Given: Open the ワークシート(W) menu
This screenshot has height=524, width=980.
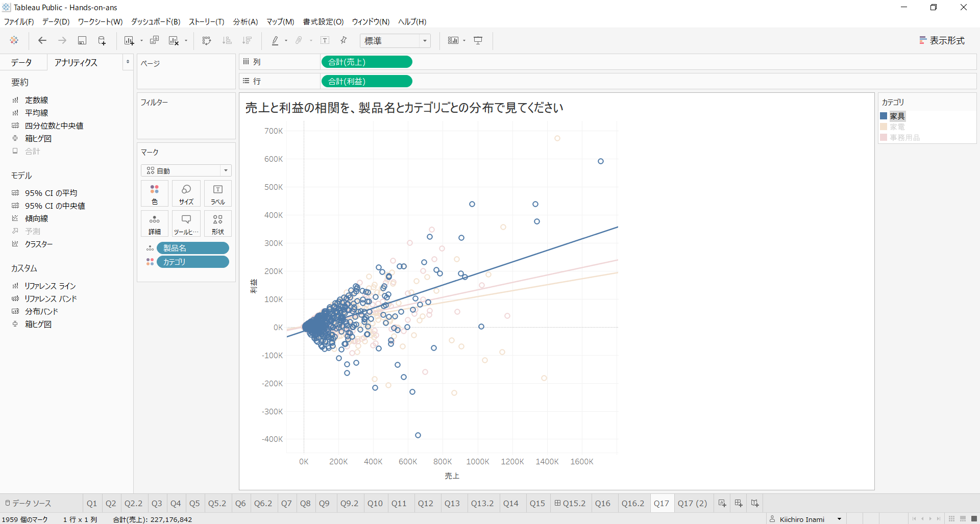Looking at the screenshot, I should 100,21.
